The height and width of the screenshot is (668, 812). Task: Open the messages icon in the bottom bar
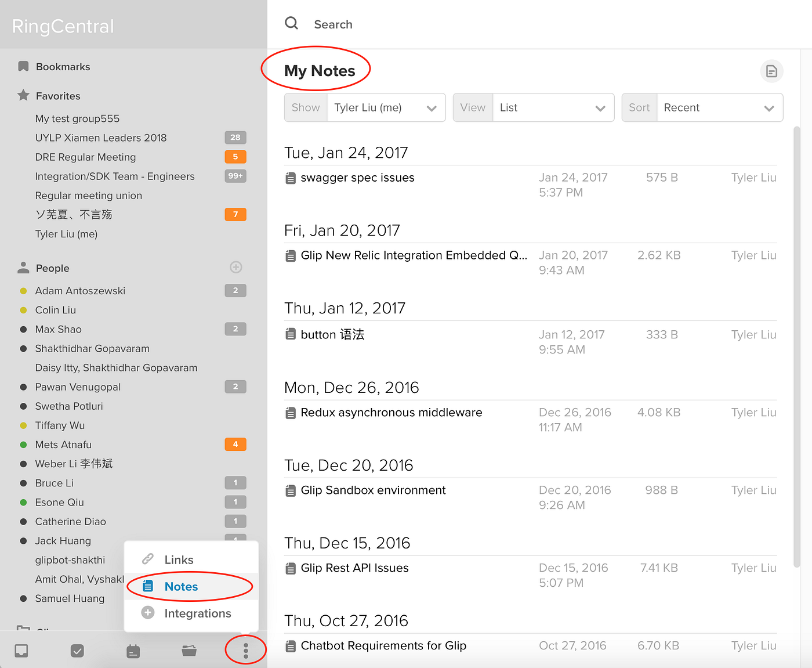[x=21, y=651]
